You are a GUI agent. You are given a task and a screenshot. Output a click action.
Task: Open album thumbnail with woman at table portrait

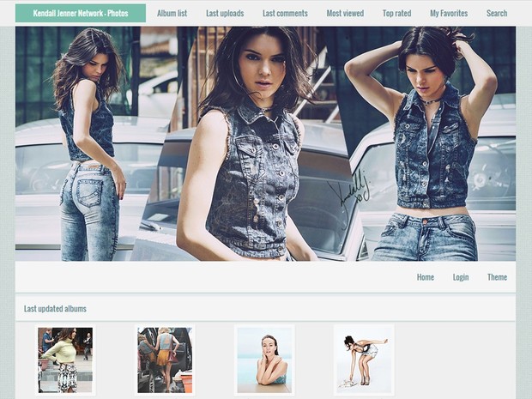pyautogui.click(x=264, y=360)
